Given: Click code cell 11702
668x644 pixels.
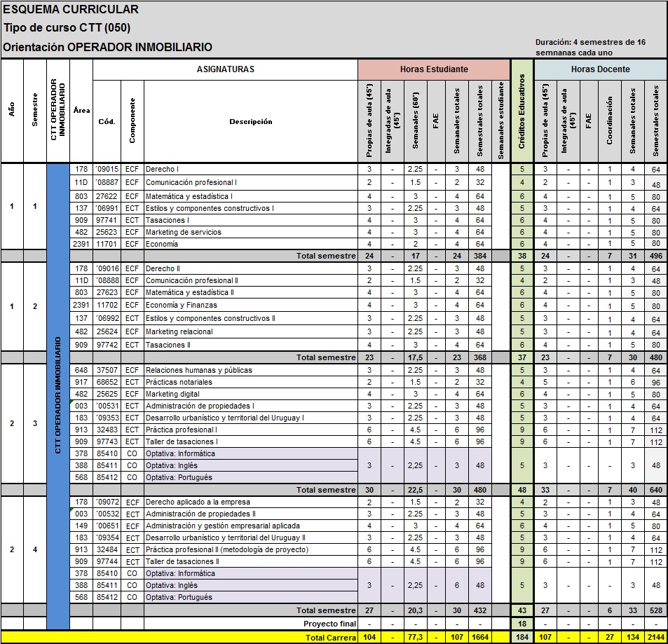Looking at the screenshot, I should [x=107, y=305].
